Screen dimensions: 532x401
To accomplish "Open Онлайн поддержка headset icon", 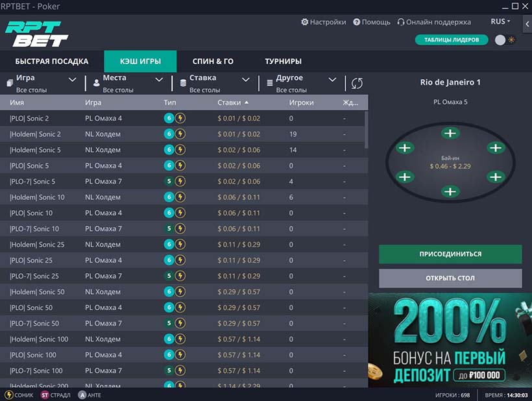I will 401,22.
